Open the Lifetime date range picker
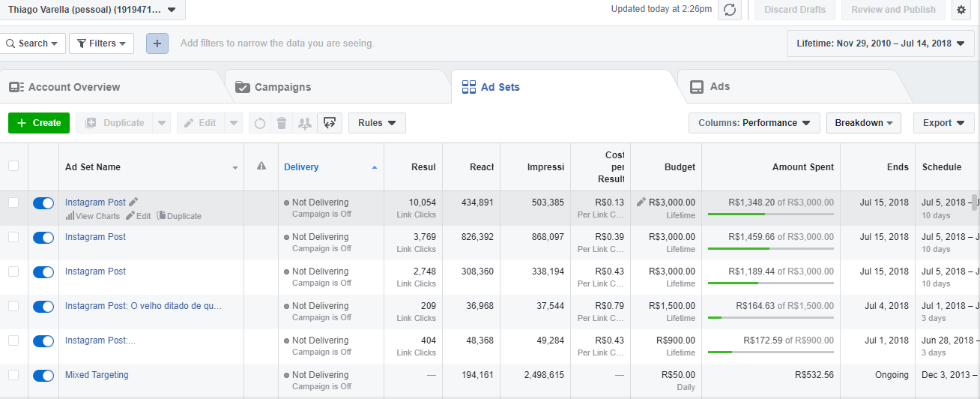Viewport: 980px width, 399px height. pyautogui.click(x=880, y=43)
